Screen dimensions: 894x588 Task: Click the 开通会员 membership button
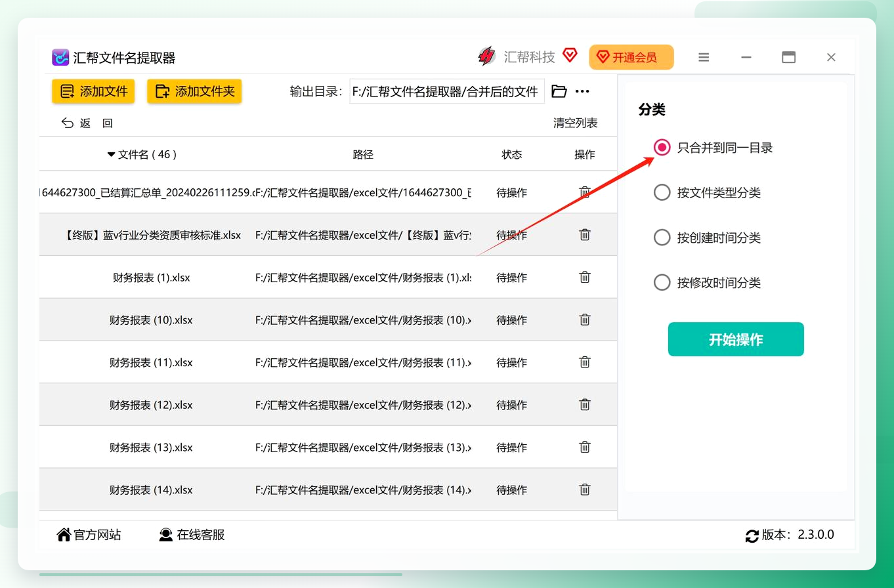click(x=631, y=57)
